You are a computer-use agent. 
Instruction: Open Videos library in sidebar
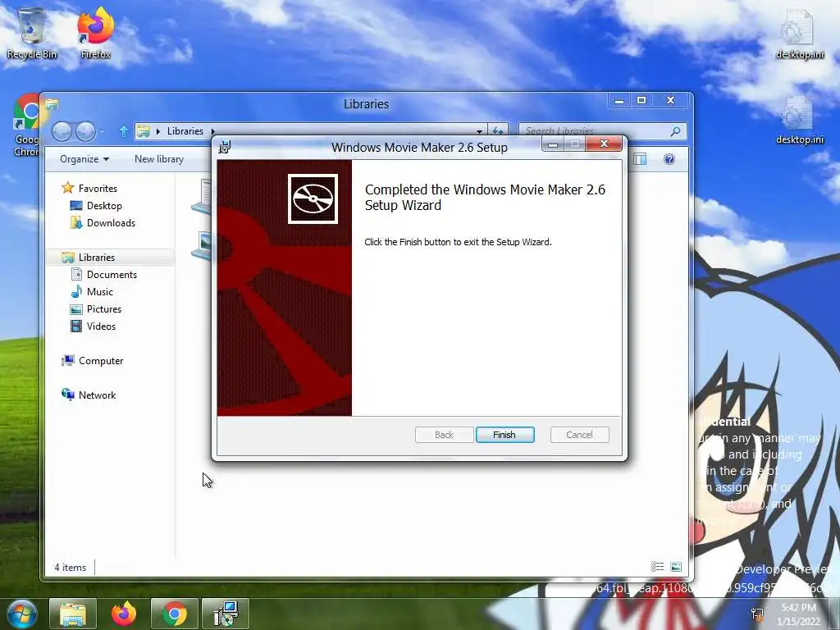click(101, 326)
